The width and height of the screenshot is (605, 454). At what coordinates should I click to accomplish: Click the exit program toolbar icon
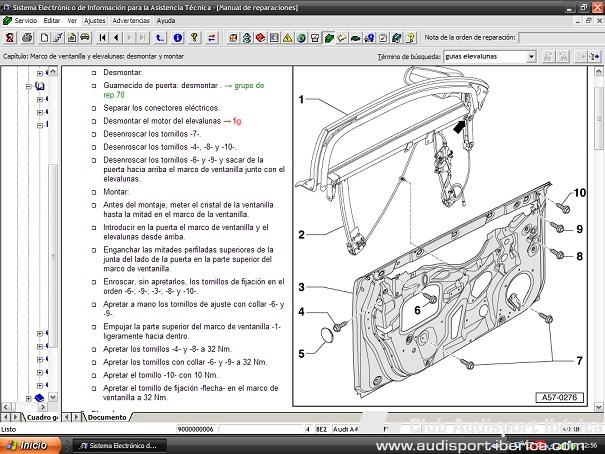[10, 37]
